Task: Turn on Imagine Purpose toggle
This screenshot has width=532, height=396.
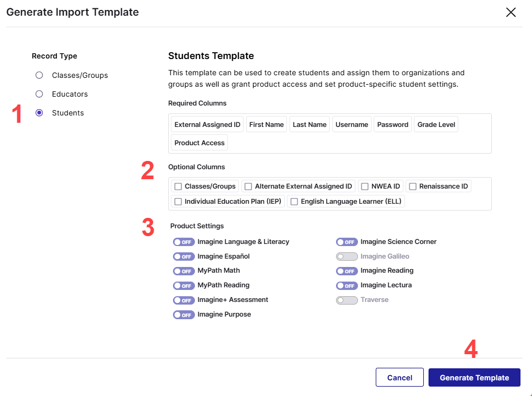Action: (183, 315)
